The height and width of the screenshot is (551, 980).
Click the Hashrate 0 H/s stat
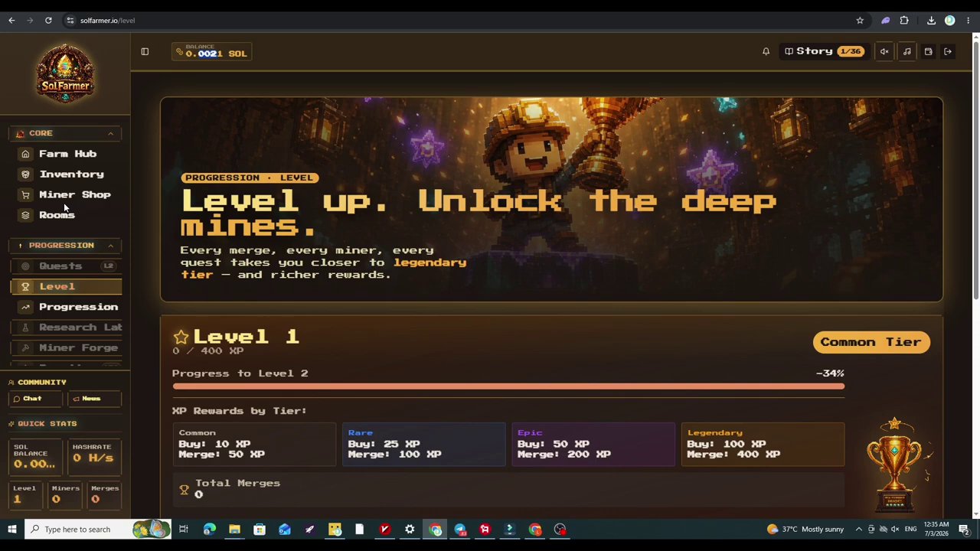[94, 457]
